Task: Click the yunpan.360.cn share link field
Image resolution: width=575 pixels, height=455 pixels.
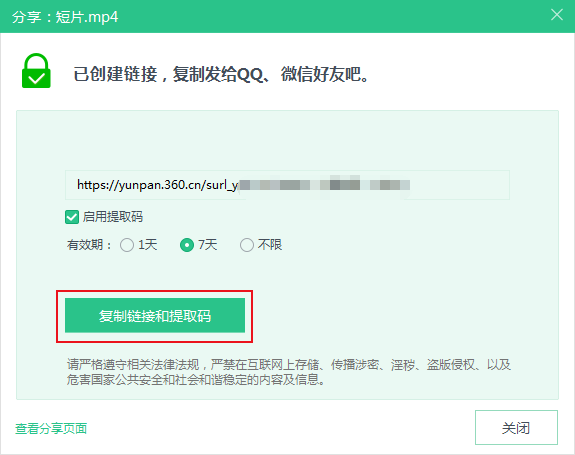Action: pyautogui.click(x=287, y=185)
